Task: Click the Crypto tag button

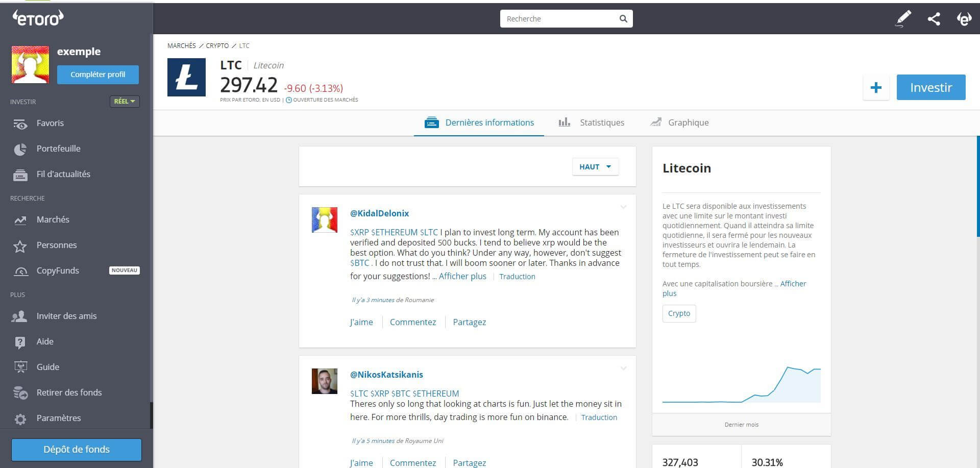Action: click(x=679, y=313)
